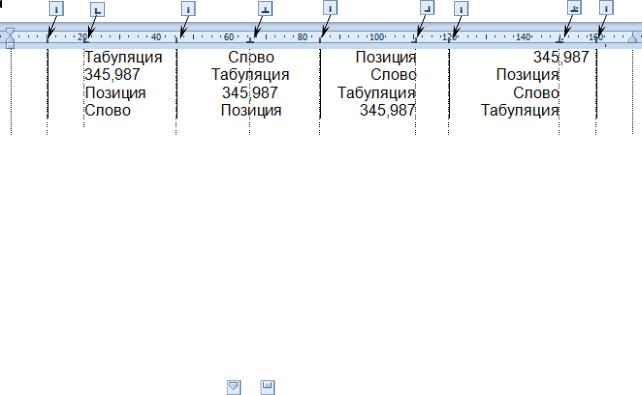Click Позиция in the left-aligned first column
This screenshot has height=395, width=642.
pyautogui.click(x=115, y=93)
